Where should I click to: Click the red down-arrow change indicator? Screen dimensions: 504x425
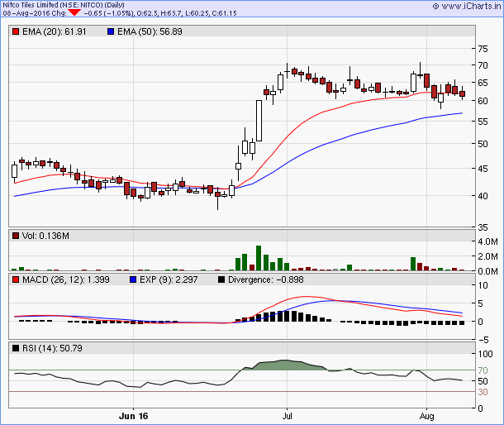[x=74, y=12]
